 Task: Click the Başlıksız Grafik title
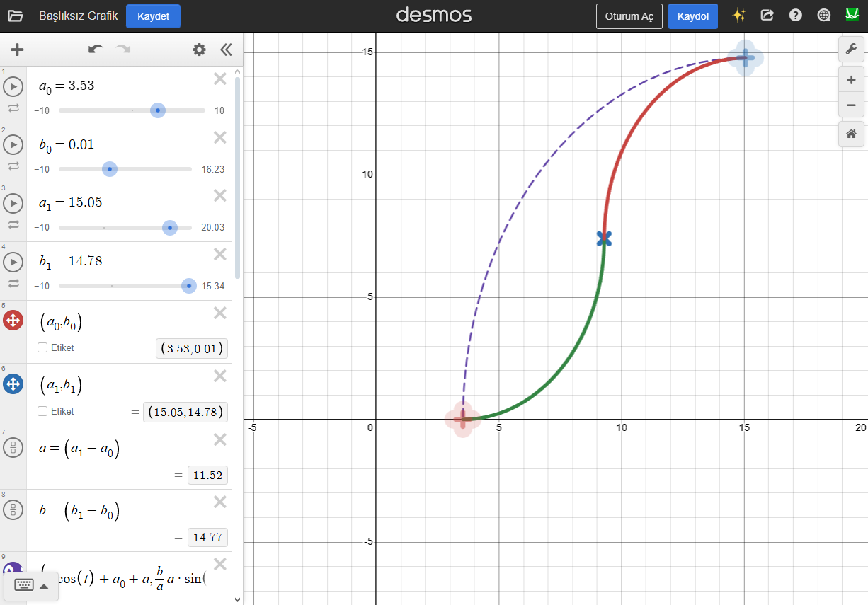(80, 16)
